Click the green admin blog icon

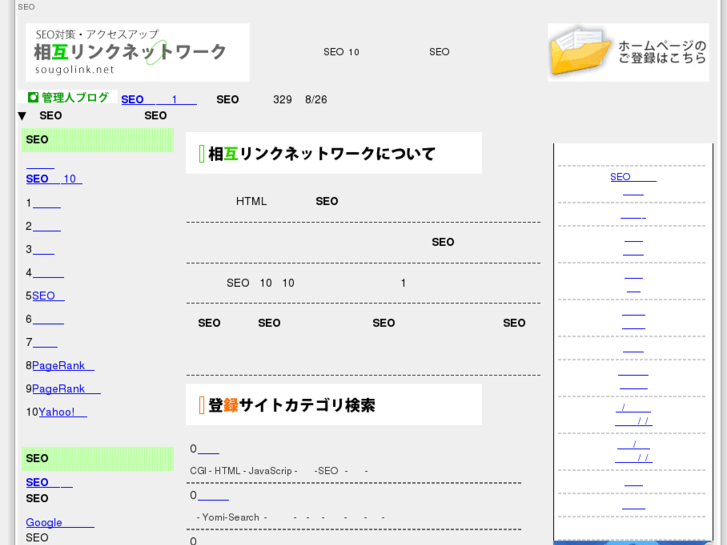pos(33,98)
